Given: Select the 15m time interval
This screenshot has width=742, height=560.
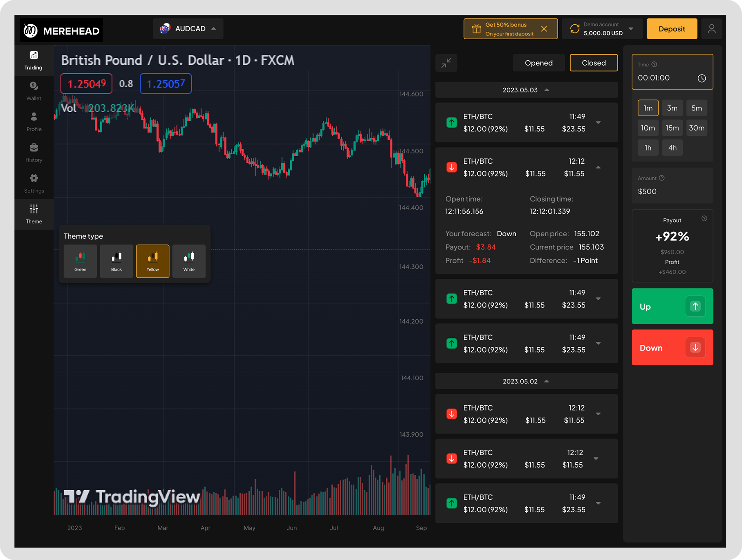Looking at the screenshot, I should tap(672, 128).
